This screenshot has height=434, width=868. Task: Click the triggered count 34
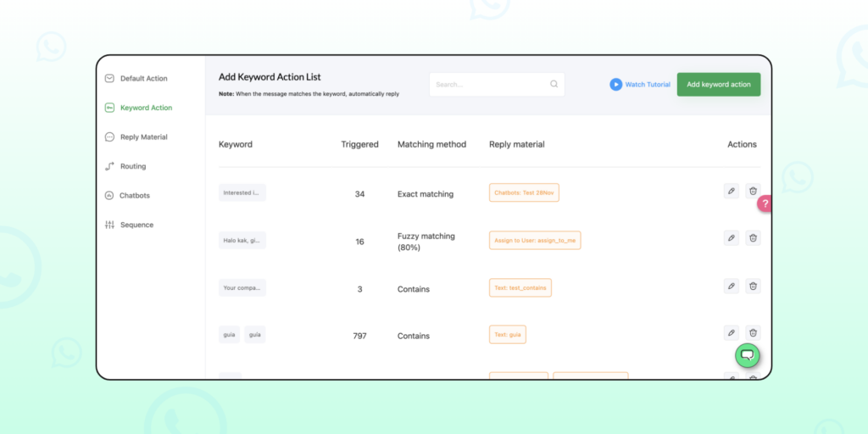tap(359, 194)
